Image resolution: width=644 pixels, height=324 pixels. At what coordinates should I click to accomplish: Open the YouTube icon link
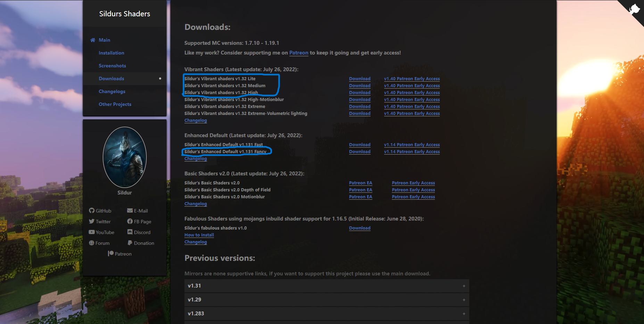[92, 232]
